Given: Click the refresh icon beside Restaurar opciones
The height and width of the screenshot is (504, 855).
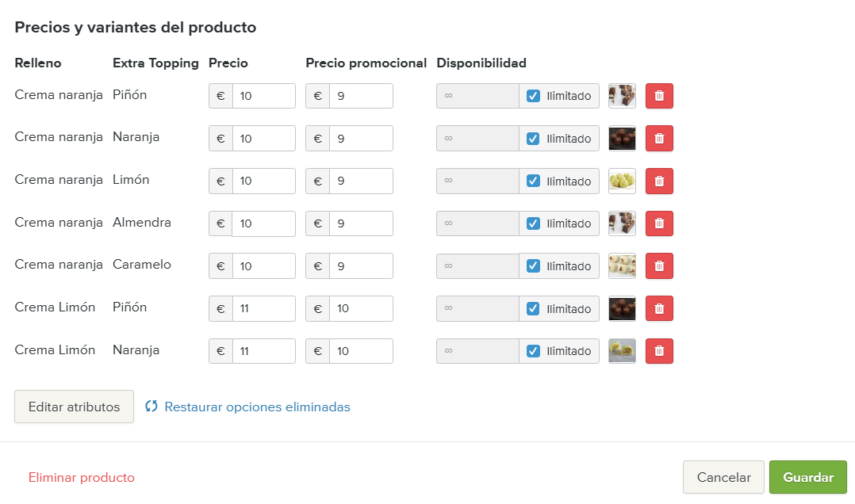Looking at the screenshot, I should tap(151, 407).
